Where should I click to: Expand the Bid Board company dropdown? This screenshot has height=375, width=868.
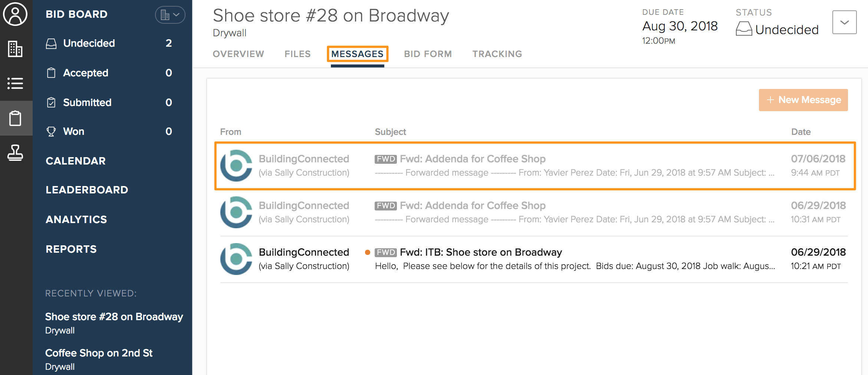pos(170,15)
